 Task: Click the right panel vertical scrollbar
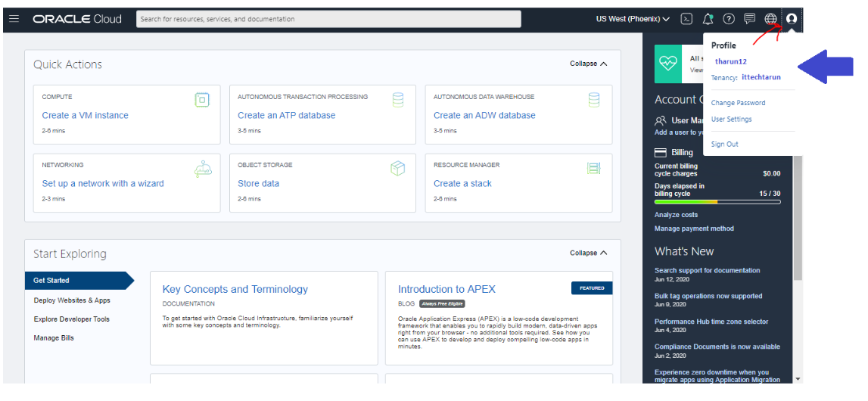pyautogui.click(x=798, y=218)
